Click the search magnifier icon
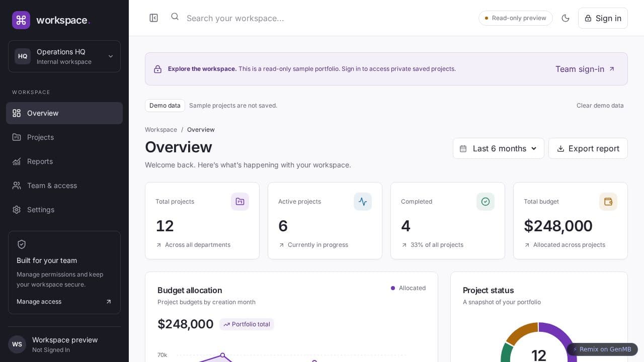Image resolution: width=644 pixels, height=362 pixels. click(x=175, y=17)
